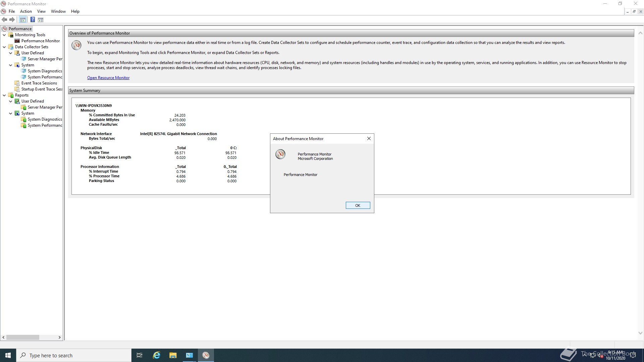Viewport: 644px width, 362px height.
Task: Open Resource Monitor link
Action: click(108, 78)
